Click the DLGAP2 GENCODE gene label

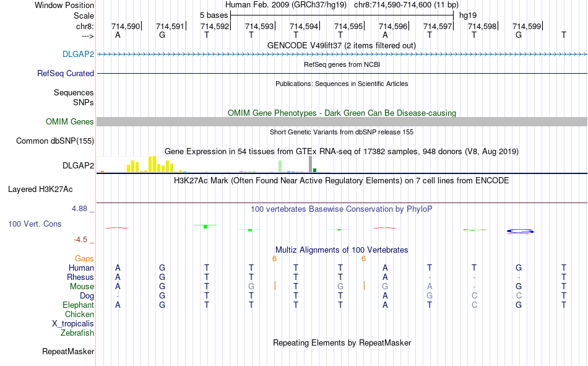coord(78,54)
